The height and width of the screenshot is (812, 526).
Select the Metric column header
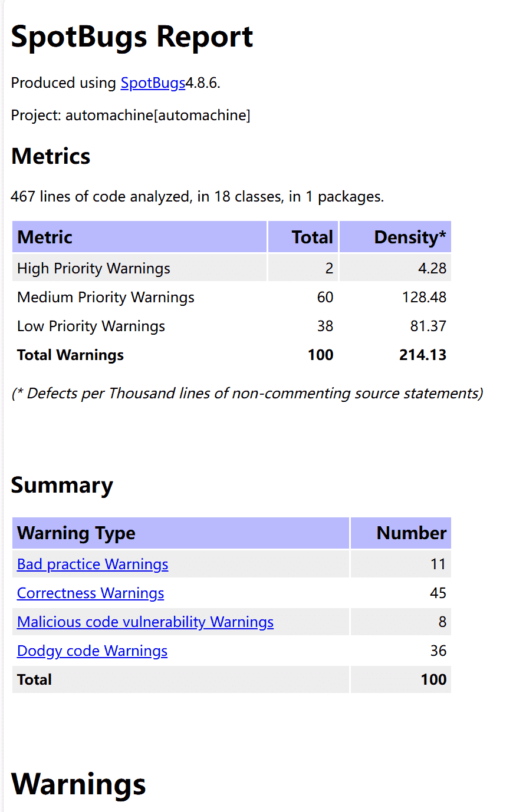[x=45, y=237]
